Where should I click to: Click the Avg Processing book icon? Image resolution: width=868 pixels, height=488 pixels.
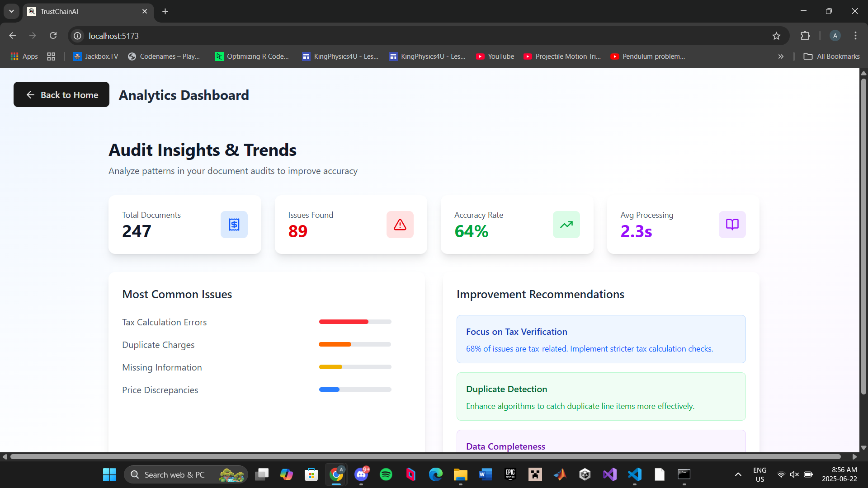point(732,225)
